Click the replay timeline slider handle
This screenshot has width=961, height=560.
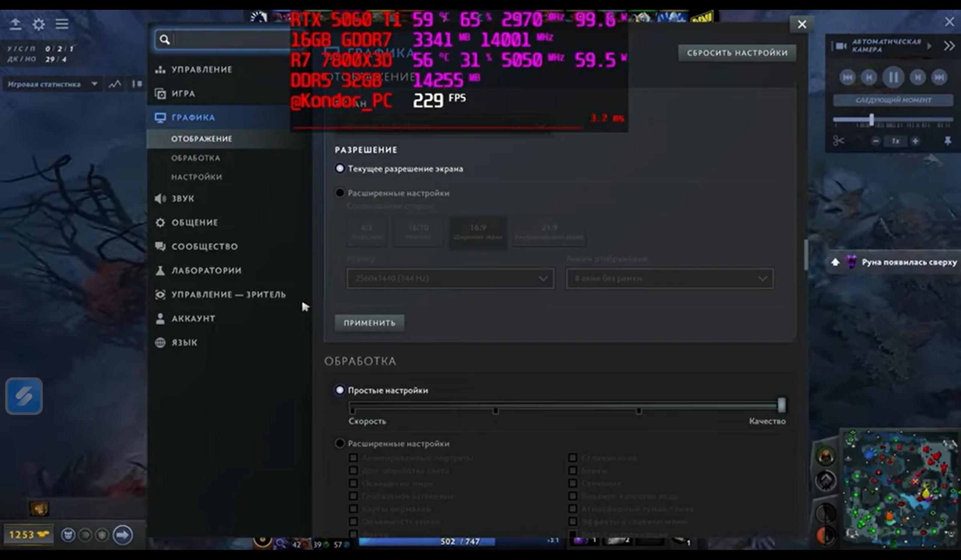(x=871, y=120)
